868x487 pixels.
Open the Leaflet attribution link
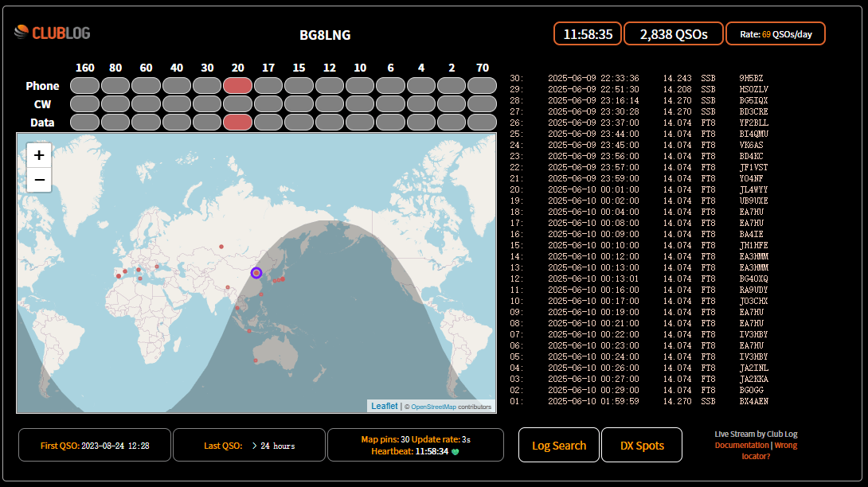coord(384,406)
